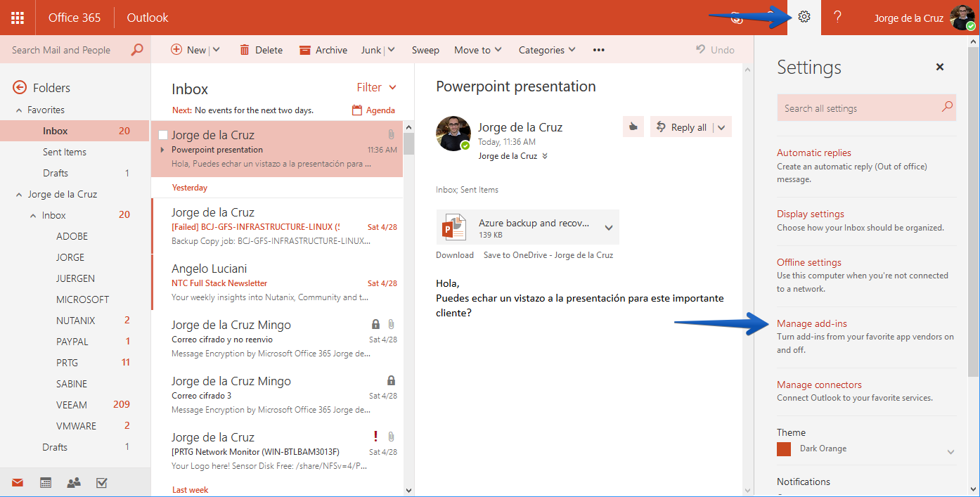Open the settings gear icon

[805, 17]
